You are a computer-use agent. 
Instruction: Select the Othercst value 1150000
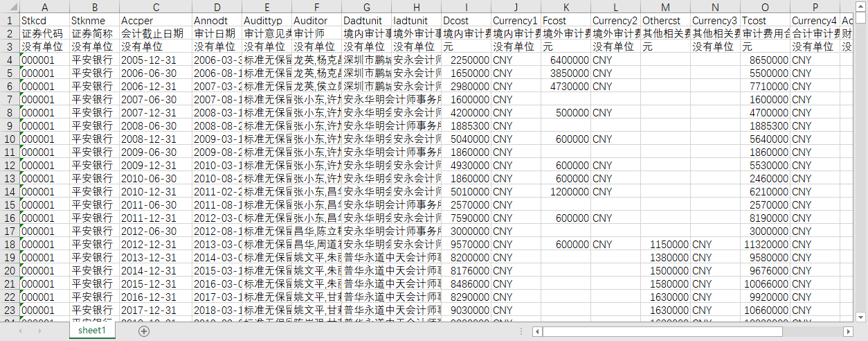(665, 244)
